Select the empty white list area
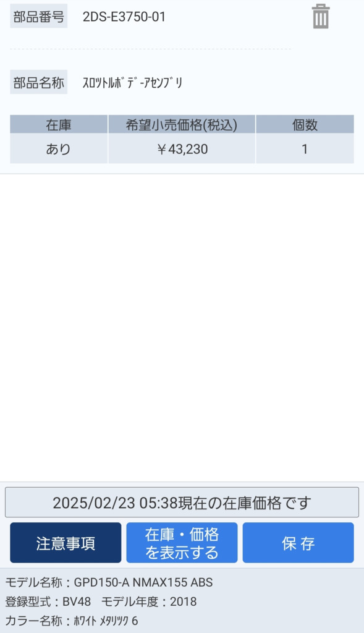Viewport: 364px width, 633px height. (x=182, y=327)
